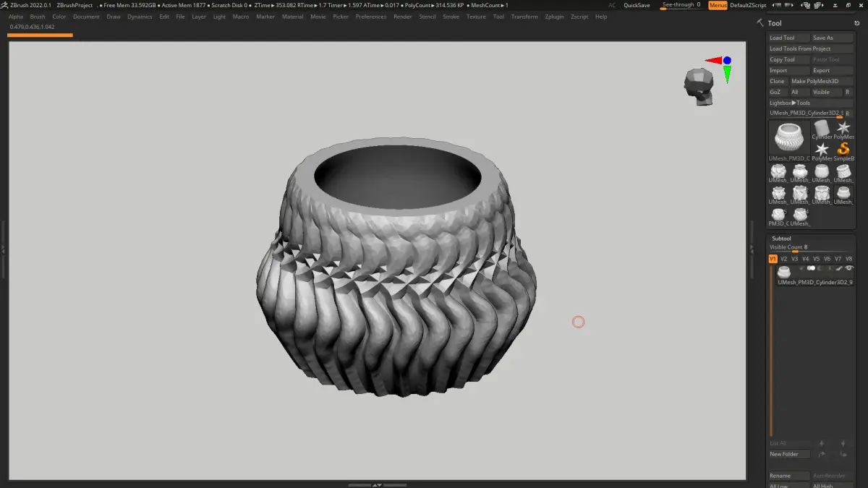Click the QuickSave button
The height and width of the screenshot is (488, 868).
[637, 5]
